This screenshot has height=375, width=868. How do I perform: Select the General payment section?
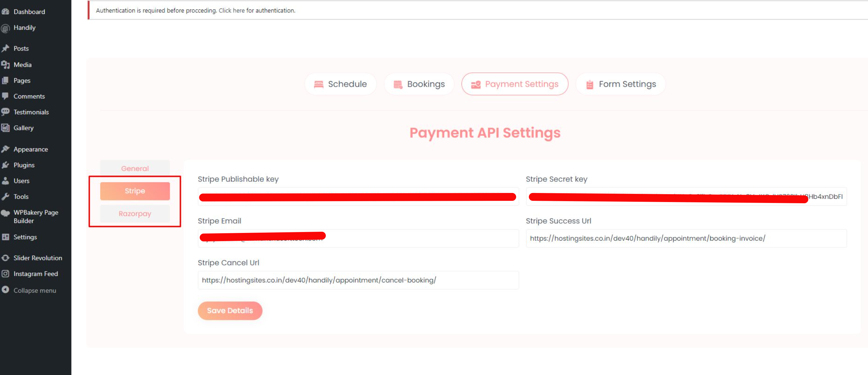tap(135, 168)
